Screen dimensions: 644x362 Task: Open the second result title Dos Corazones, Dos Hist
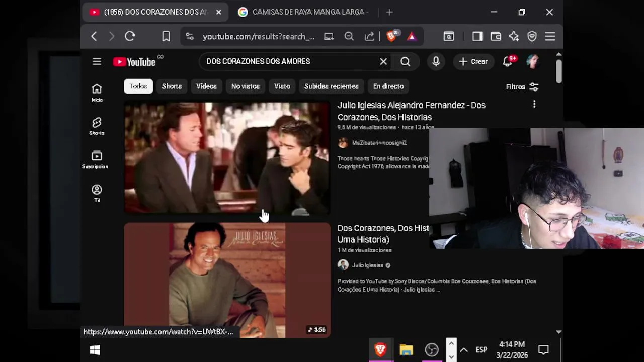[x=383, y=234]
